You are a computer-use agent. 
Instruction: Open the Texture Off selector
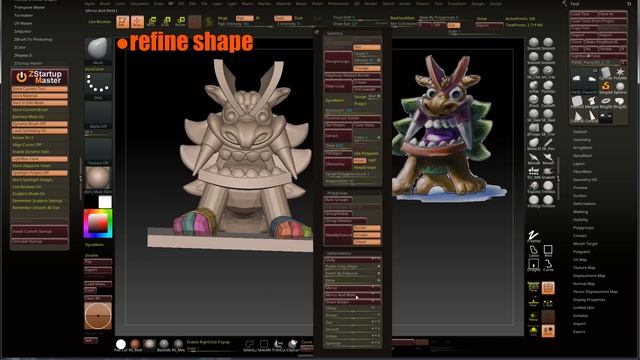coord(98,151)
